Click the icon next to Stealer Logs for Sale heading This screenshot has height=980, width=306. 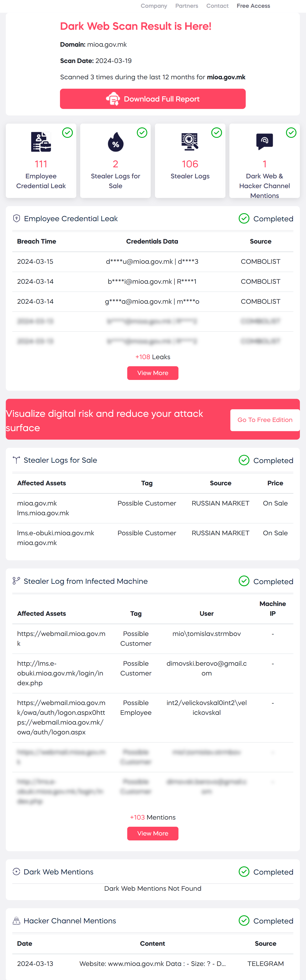click(16, 460)
